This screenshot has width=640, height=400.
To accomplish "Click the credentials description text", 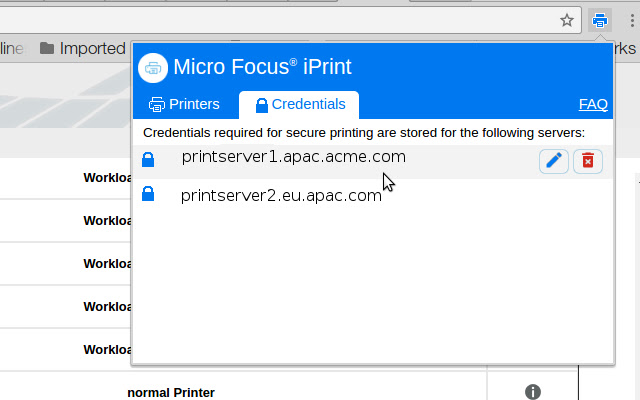I will (364, 132).
